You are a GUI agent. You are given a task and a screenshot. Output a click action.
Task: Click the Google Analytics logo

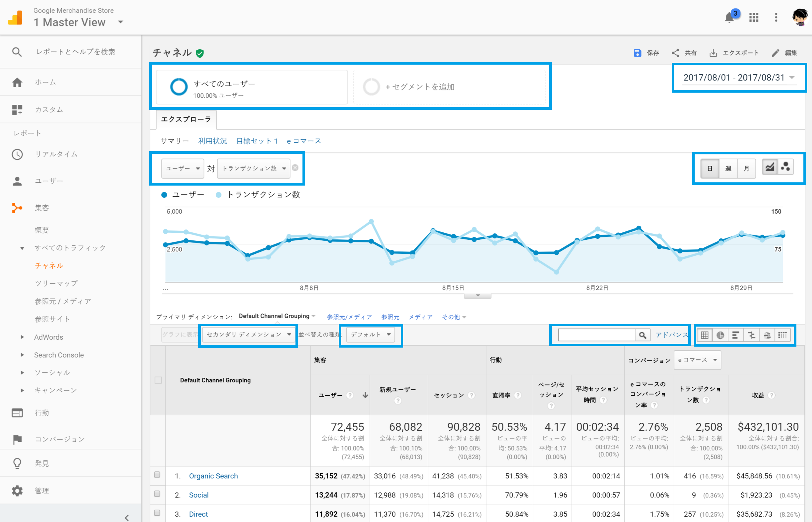pos(15,18)
